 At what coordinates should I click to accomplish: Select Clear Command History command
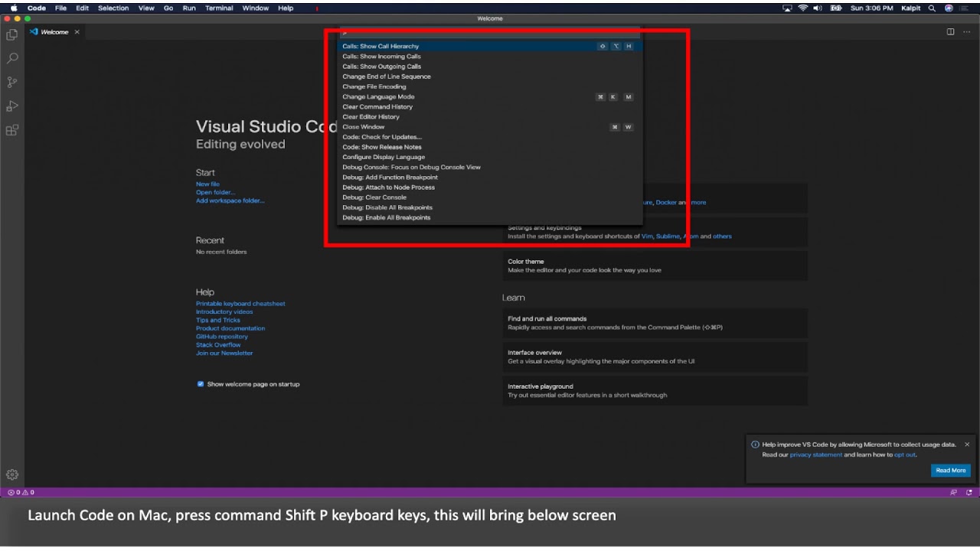[489, 106]
